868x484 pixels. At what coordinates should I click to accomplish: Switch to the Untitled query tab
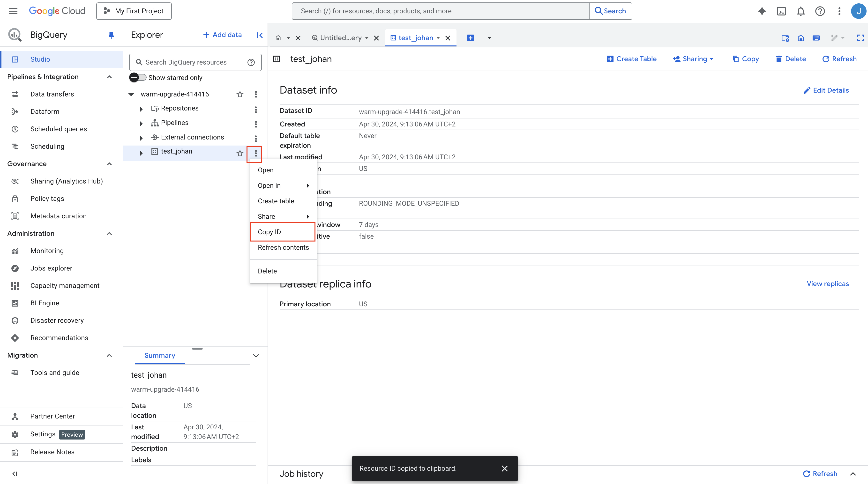(340, 38)
